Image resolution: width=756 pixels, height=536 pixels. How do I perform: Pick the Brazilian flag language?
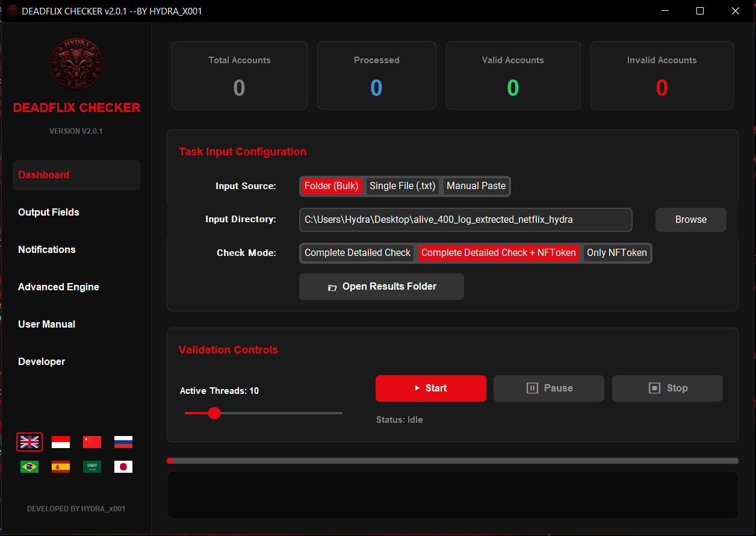(29, 467)
